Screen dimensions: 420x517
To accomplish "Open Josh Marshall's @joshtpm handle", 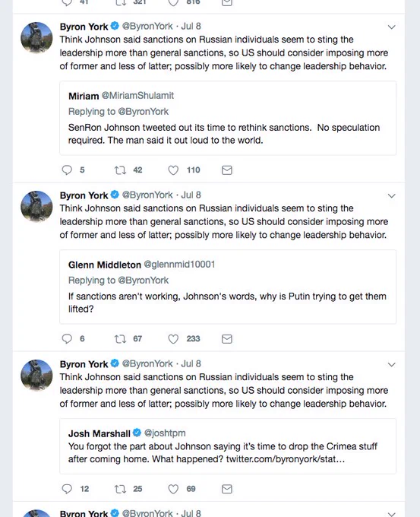I will click(x=165, y=433).
